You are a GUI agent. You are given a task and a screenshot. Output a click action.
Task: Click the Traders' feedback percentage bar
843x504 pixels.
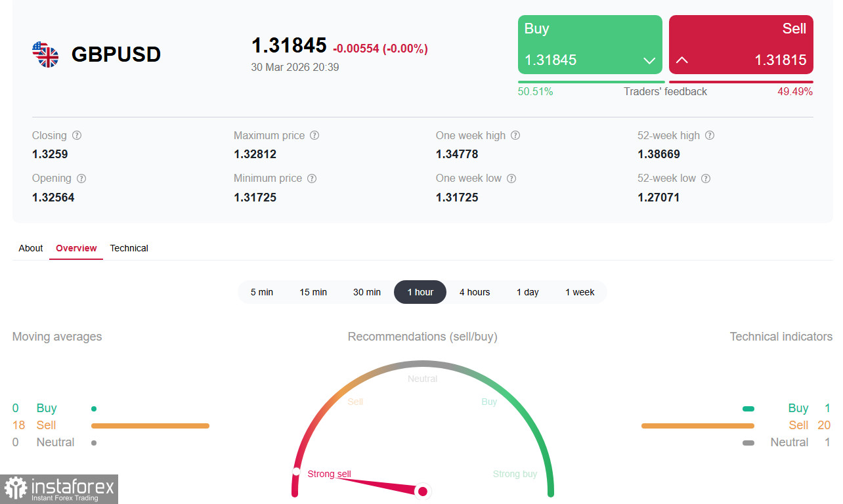coord(666,83)
